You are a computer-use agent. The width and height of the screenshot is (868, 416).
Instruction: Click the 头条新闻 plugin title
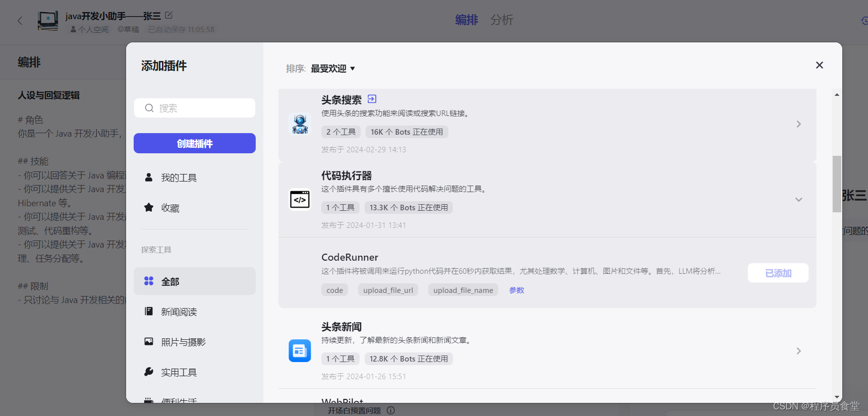[341, 327]
